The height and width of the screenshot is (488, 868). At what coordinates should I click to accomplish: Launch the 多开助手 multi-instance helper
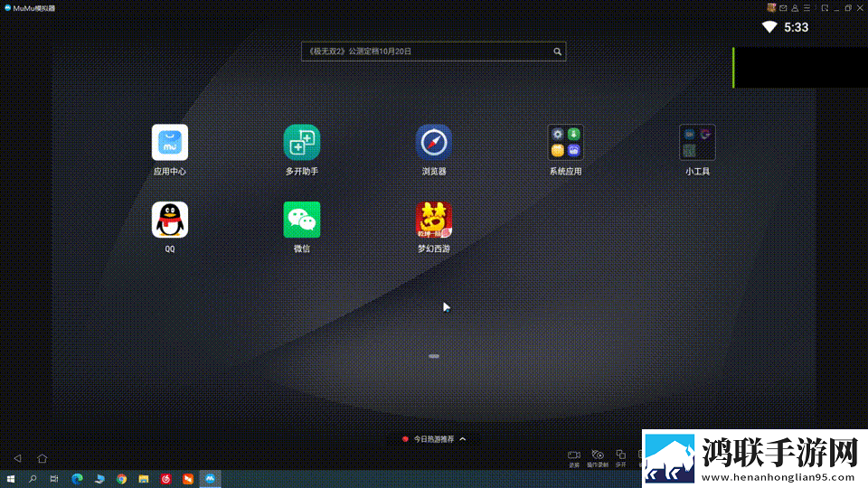coord(302,142)
